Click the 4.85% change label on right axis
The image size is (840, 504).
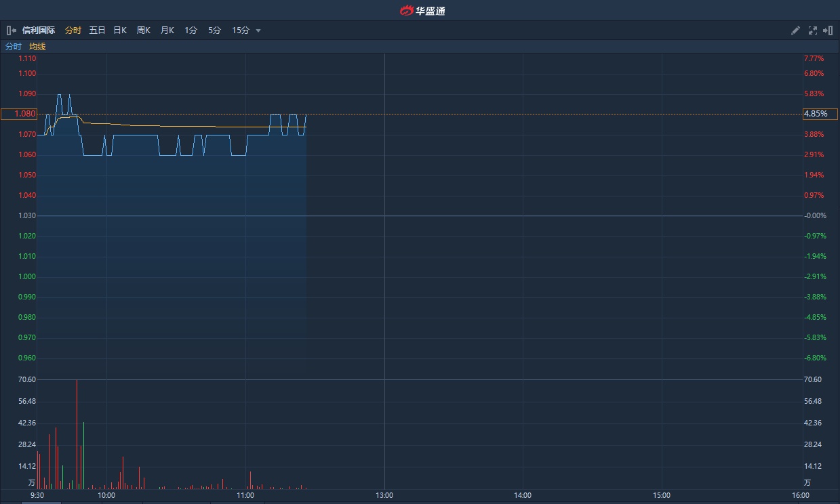(820, 114)
